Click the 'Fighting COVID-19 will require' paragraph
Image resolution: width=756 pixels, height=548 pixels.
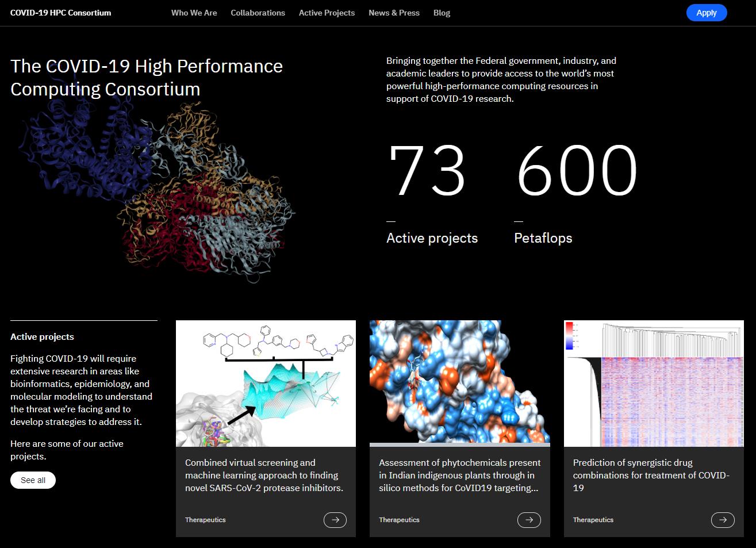coord(82,390)
